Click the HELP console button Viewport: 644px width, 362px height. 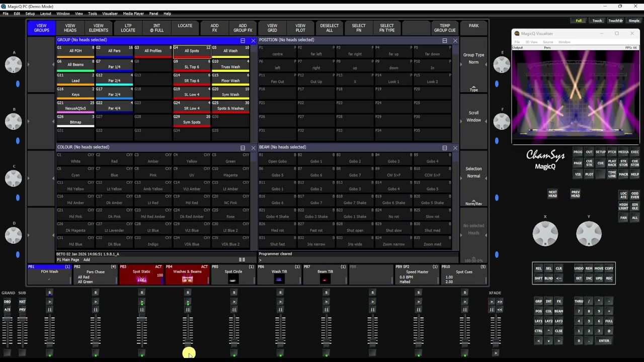(x=635, y=174)
